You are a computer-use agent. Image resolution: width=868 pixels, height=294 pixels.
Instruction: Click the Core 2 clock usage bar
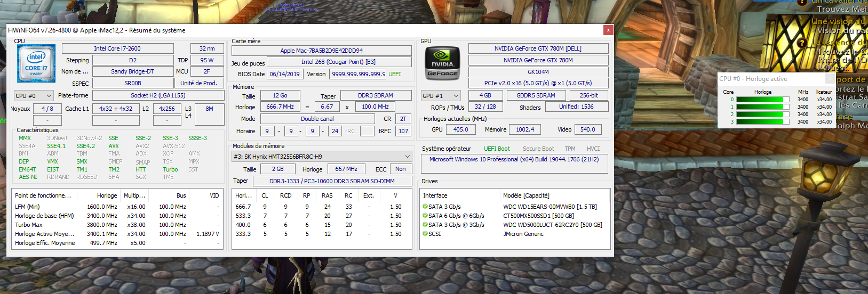point(763,115)
